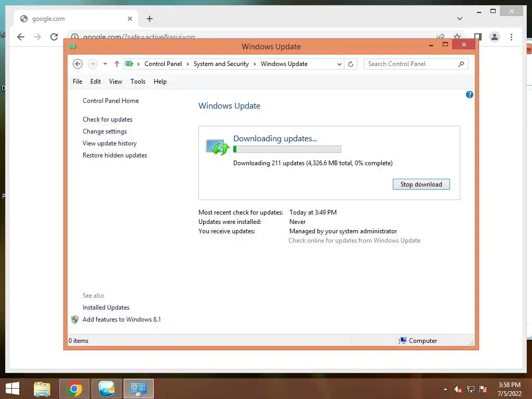The width and height of the screenshot is (532, 399).
Task: Select System and Security breadcrumb
Action: click(221, 64)
